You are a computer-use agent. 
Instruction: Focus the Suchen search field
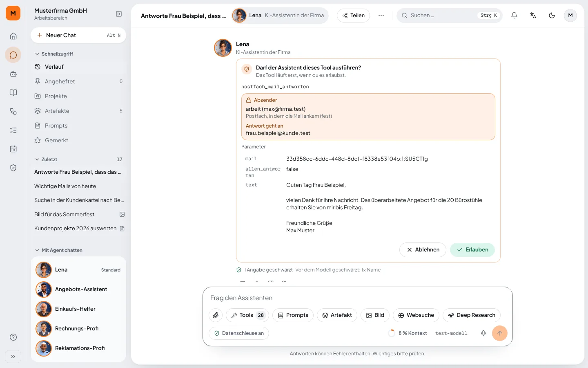[x=450, y=16]
